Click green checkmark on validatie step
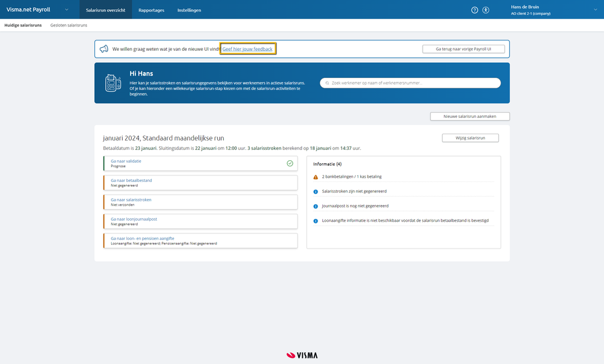604x364 pixels. [x=290, y=163]
